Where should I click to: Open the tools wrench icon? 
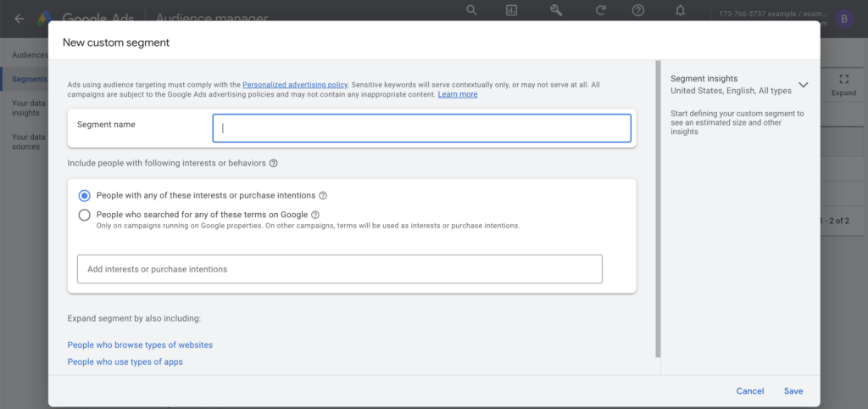tap(556, 10)
